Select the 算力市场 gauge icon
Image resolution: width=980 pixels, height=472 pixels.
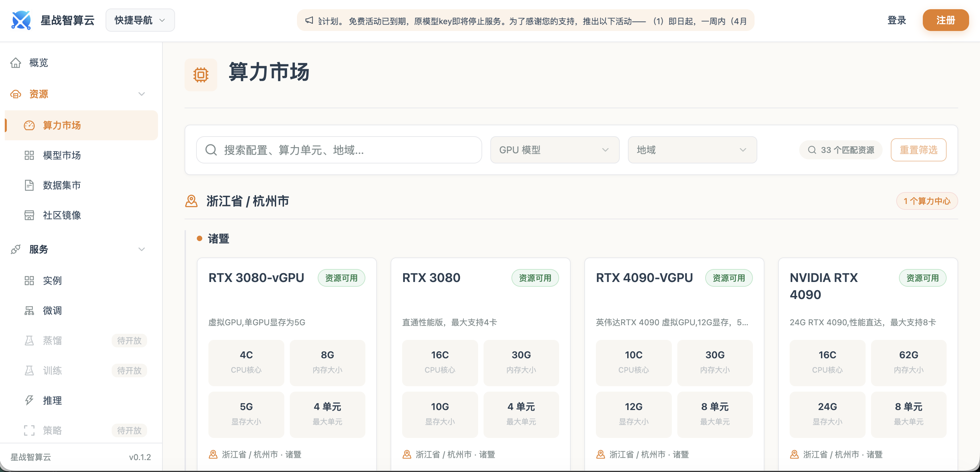[x=30, y=125]
